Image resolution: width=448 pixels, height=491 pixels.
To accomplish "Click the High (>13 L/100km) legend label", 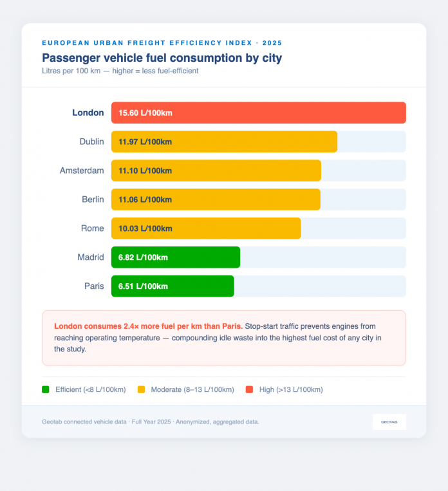I will [291, 389].
